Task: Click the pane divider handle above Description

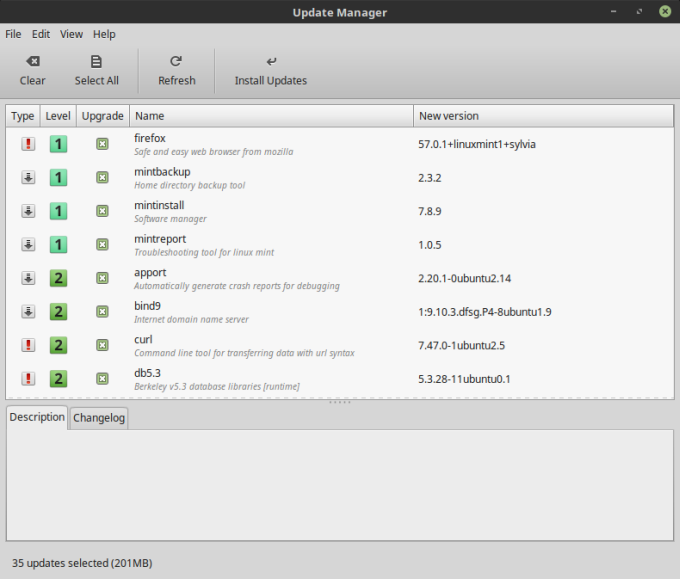Action: click(340, 402)
